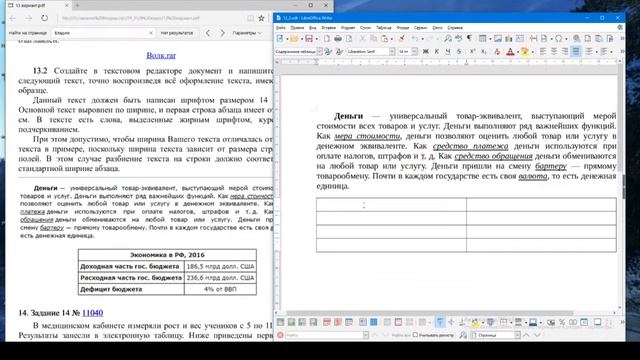Select Edge tab 13 вариант.pdf
Image resolution: width=640 pixels, height=360 pixels.
point(38,5)
